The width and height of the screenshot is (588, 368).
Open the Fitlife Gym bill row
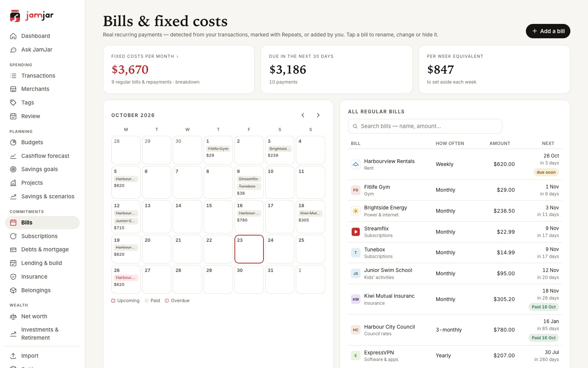(455, 190)
